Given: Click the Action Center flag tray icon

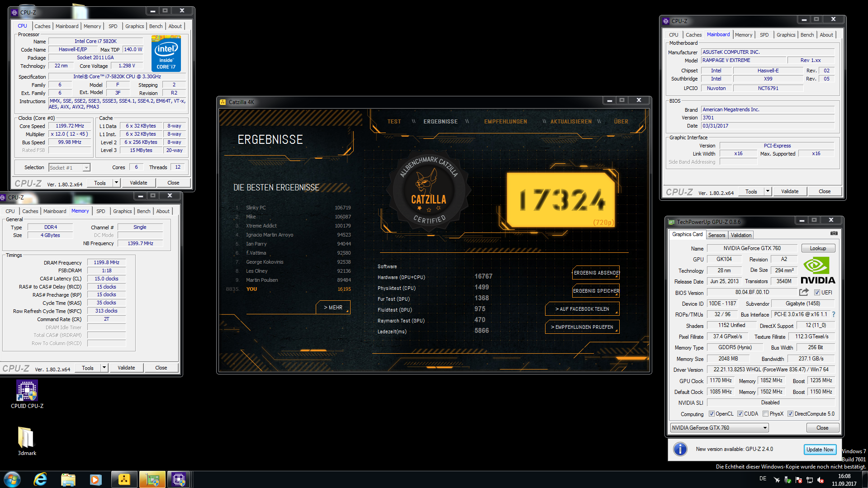Looking at the screenshot, I should pos(798,480).
